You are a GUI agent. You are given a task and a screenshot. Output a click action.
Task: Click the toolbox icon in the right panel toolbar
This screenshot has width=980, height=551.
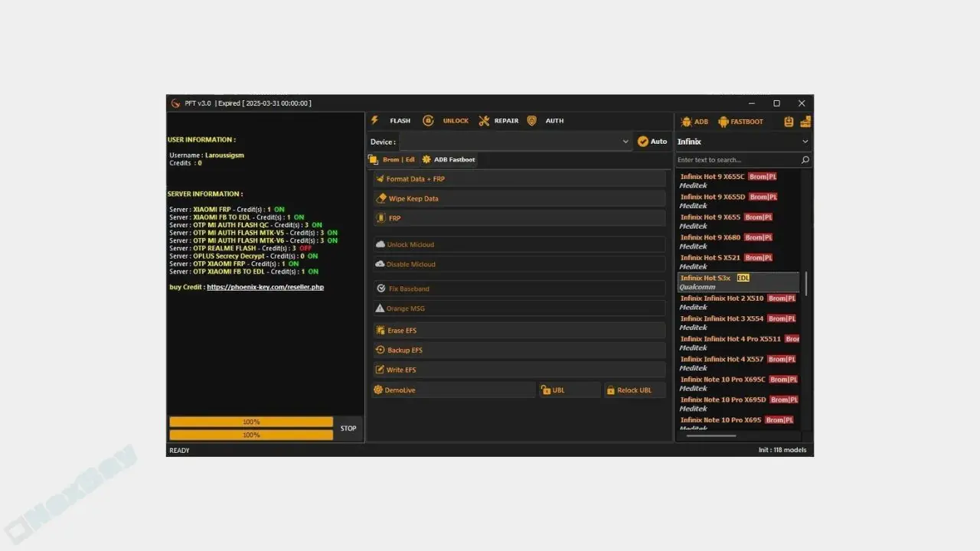(805, 122)
